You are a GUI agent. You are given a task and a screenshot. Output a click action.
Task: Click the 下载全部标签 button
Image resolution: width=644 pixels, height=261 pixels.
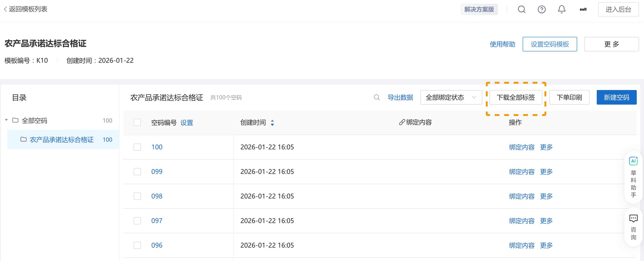(x=516, y=97)
